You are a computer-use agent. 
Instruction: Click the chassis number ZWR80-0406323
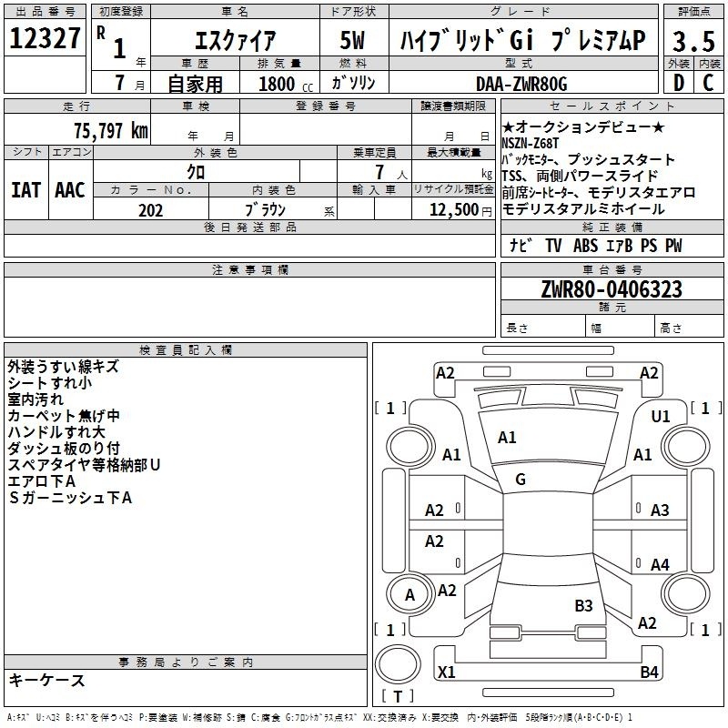pos(612,289)
